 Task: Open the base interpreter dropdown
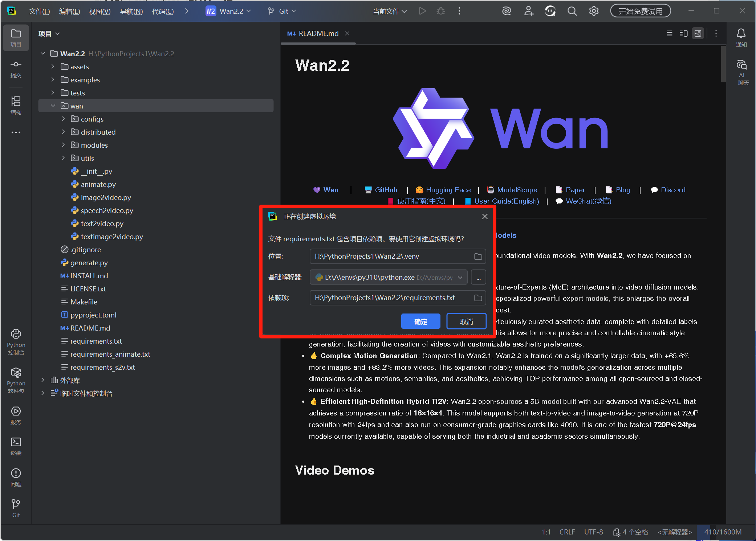pos(460,278)
